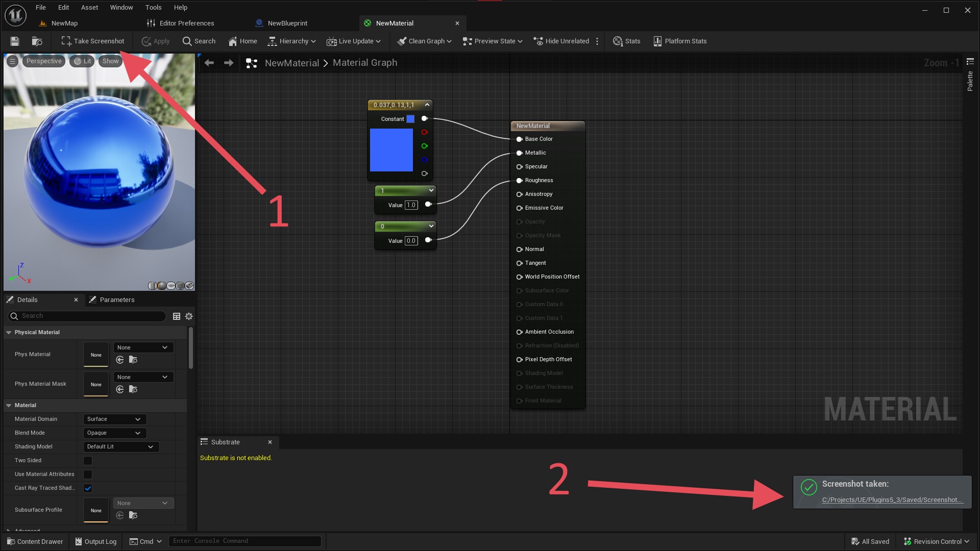
Task: Save the material using the save icon
Action: [x=14, y=41]
